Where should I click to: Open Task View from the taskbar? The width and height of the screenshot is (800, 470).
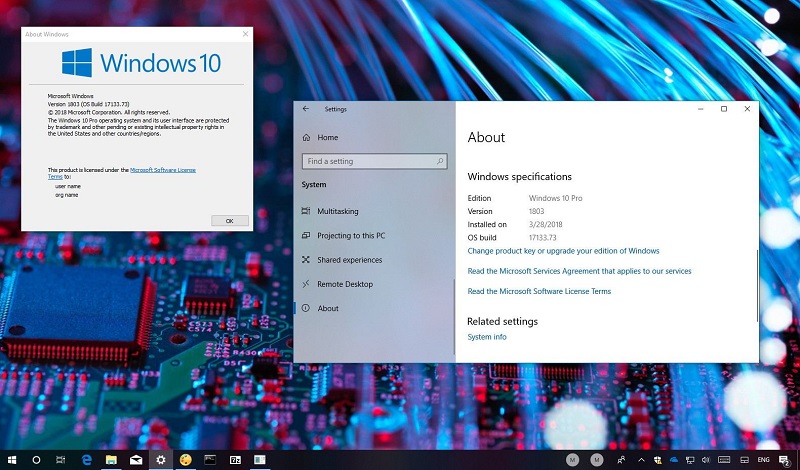tap(60, 460)
